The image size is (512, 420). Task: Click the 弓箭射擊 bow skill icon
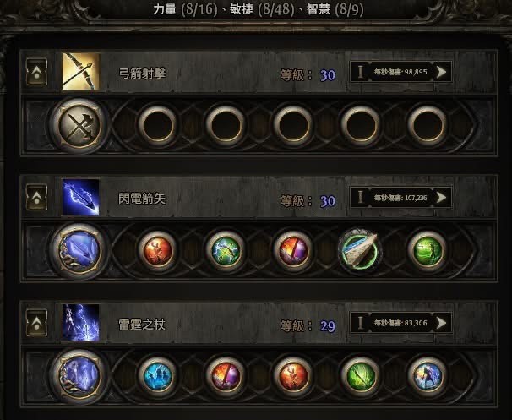click(80, 71)
